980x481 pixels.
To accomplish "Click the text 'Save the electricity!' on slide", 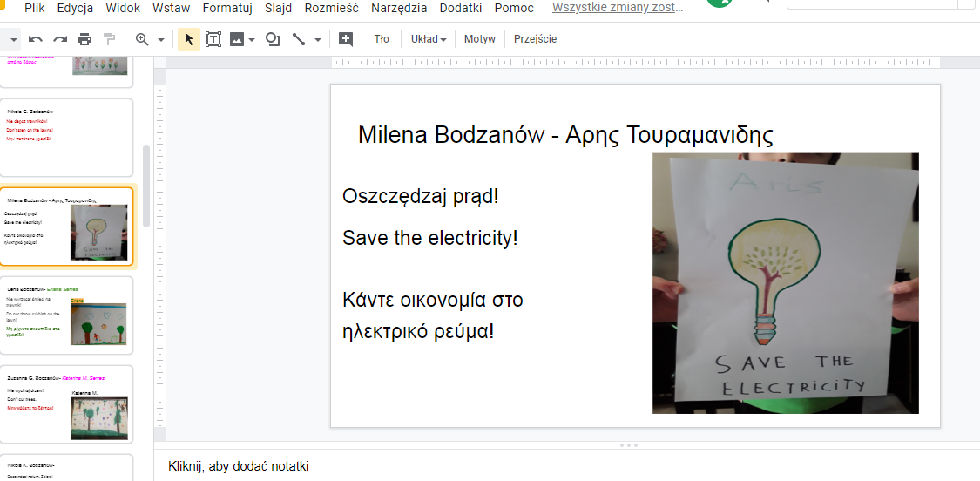I will click(x=430, y=238).
